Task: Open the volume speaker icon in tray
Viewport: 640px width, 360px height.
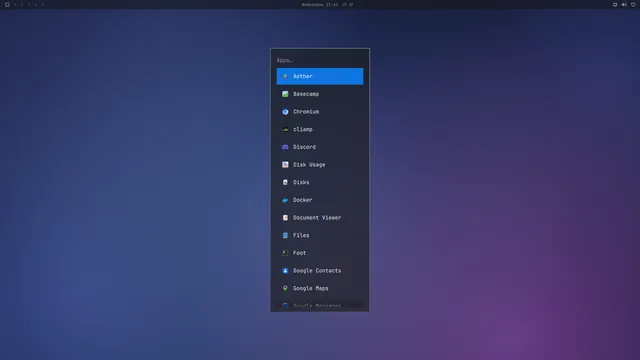Action: [x=624, y=4]
